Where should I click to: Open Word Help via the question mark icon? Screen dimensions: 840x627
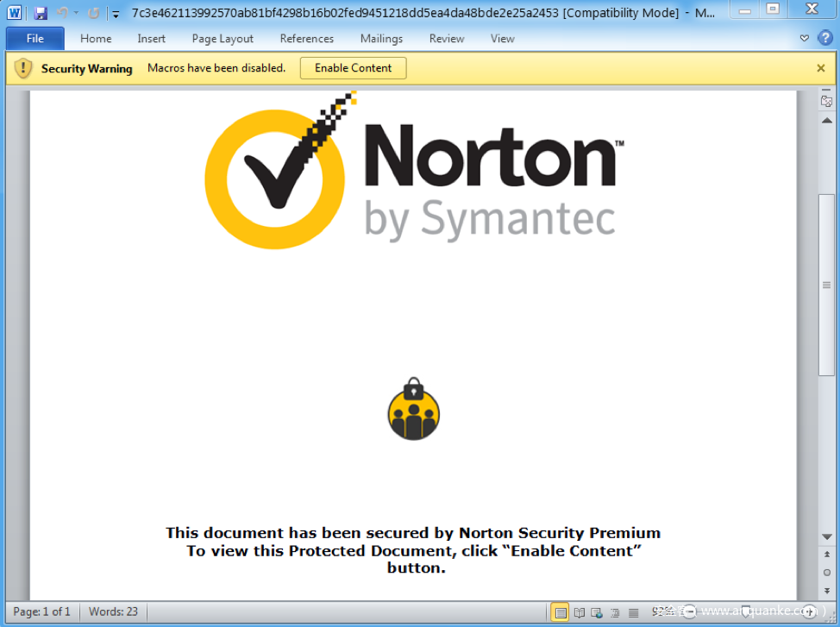pos(825,38)
